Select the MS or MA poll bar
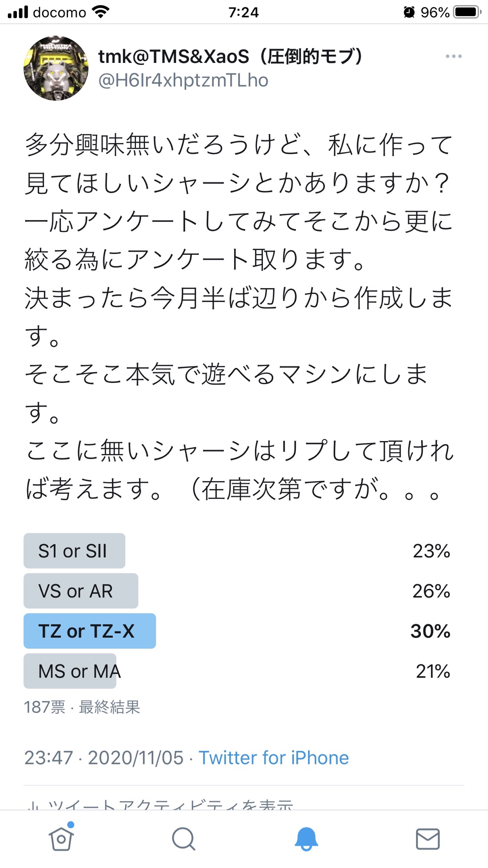488x868 pixels. click(70, 671)
